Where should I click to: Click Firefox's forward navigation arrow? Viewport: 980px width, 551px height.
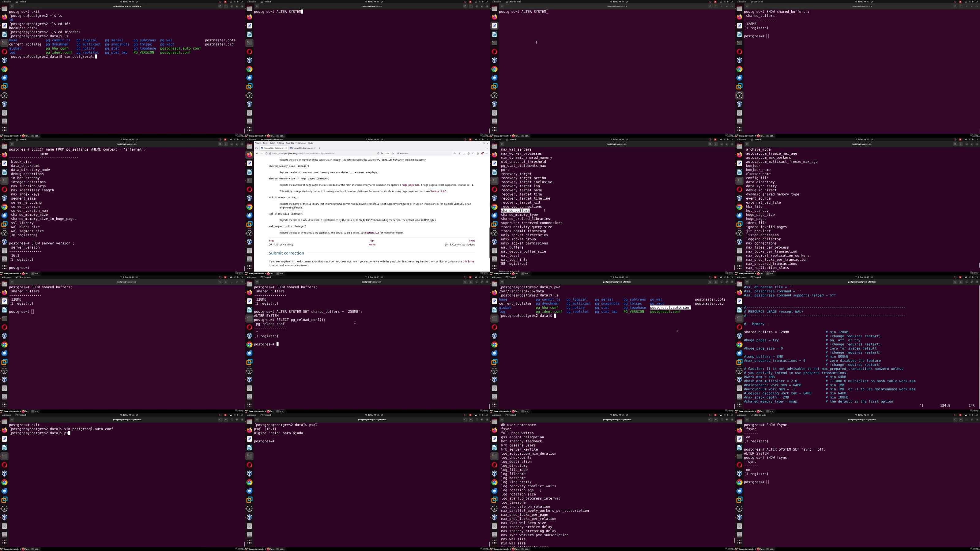[262, 154]
